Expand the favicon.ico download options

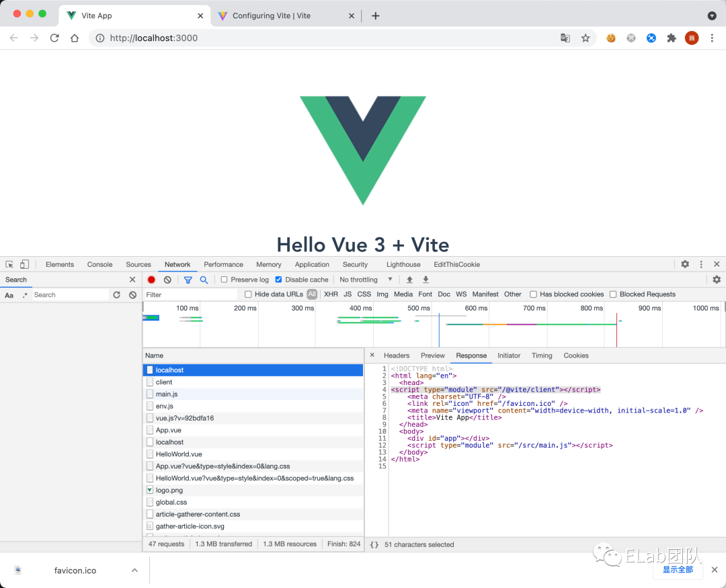(134, 570)
